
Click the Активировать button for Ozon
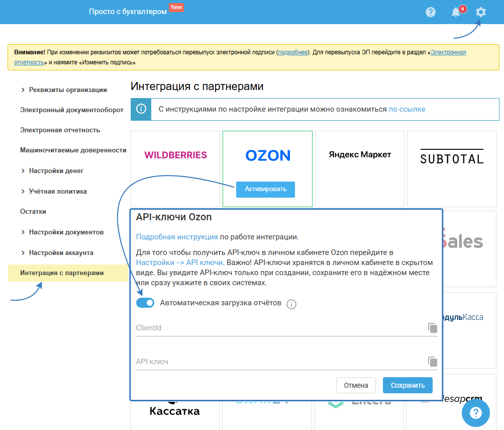coord(265,189)
